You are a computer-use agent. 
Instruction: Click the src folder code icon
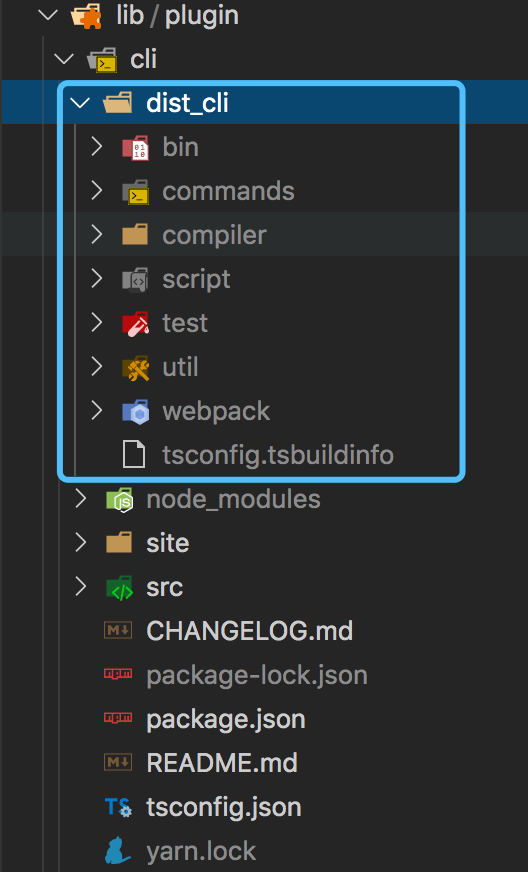point(120,588)
